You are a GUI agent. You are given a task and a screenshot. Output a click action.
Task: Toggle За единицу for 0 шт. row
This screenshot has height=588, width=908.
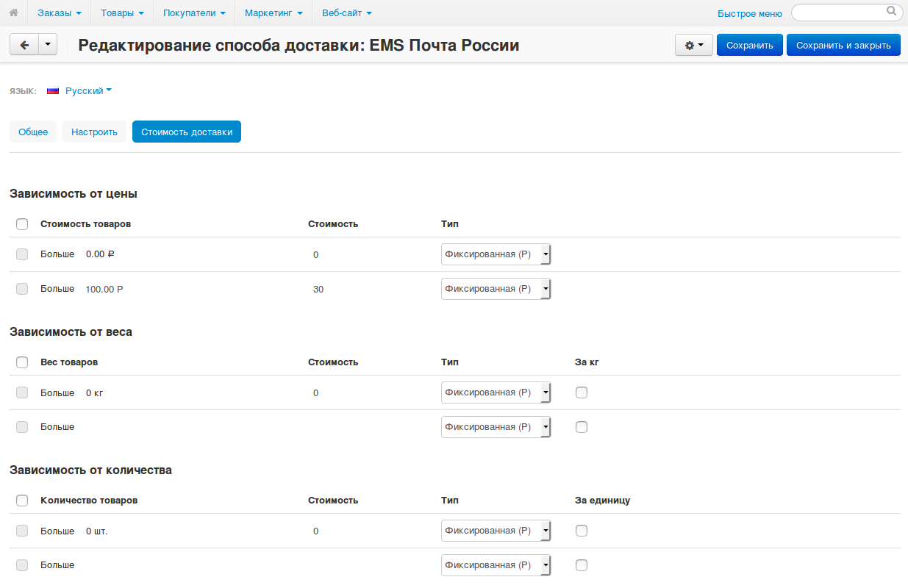pos(582,531)
